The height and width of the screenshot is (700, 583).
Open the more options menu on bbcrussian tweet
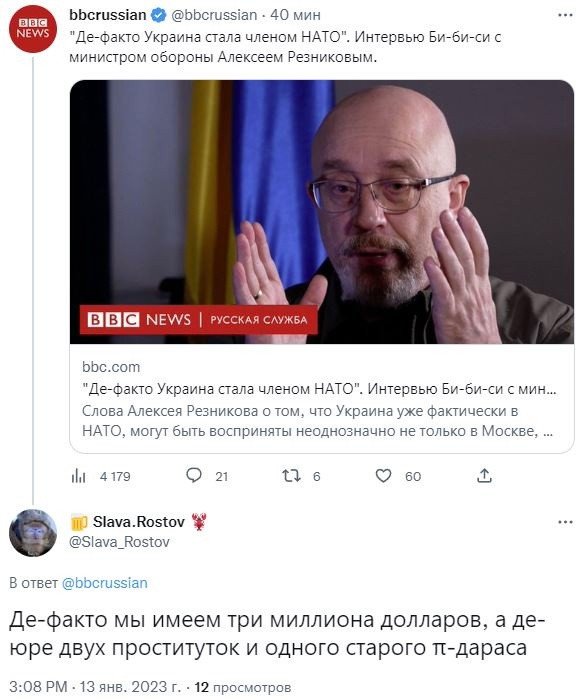tap(565, 15)
